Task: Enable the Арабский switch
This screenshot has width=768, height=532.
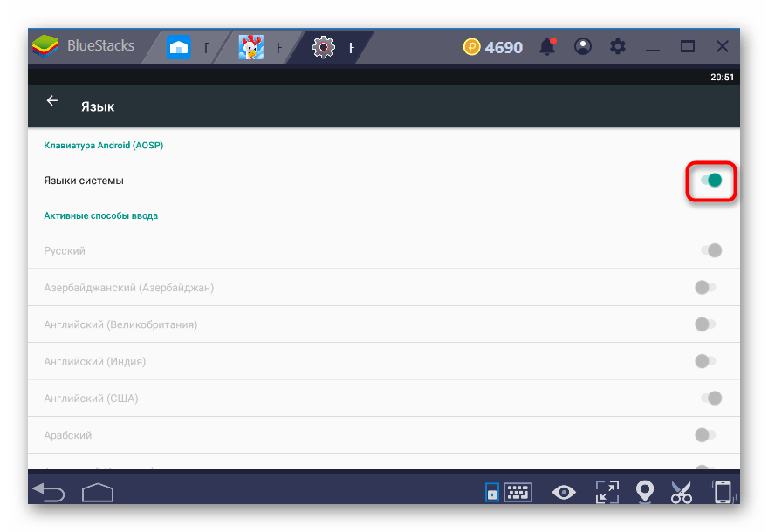Action: click(x=705, y=434)
